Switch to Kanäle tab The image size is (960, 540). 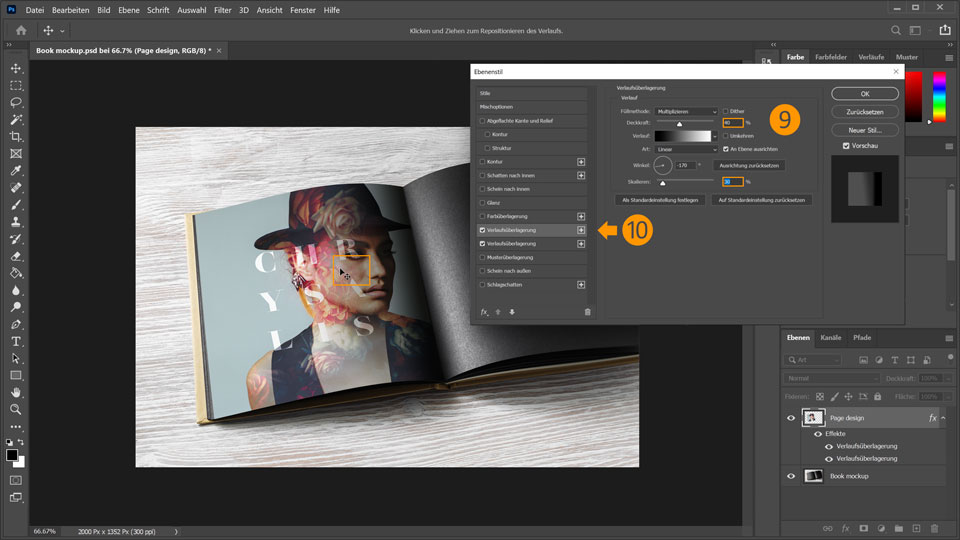click(x=831, y=338)
